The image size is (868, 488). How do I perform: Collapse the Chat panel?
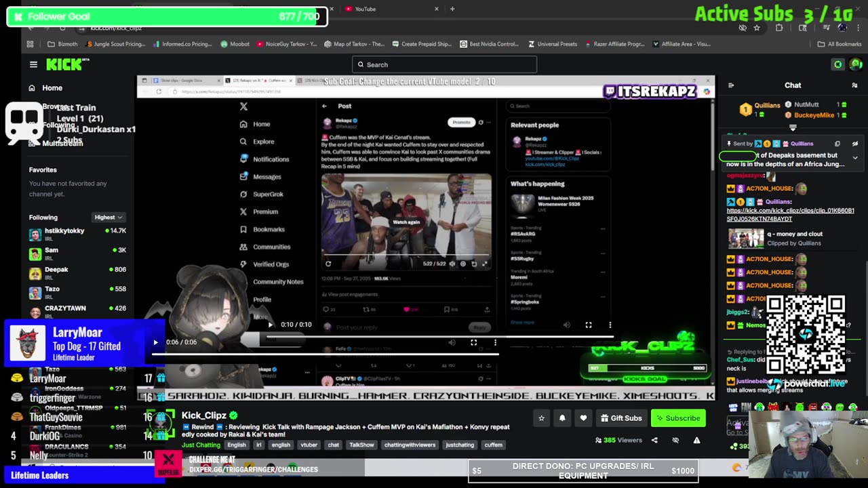[x=731, y=85]
